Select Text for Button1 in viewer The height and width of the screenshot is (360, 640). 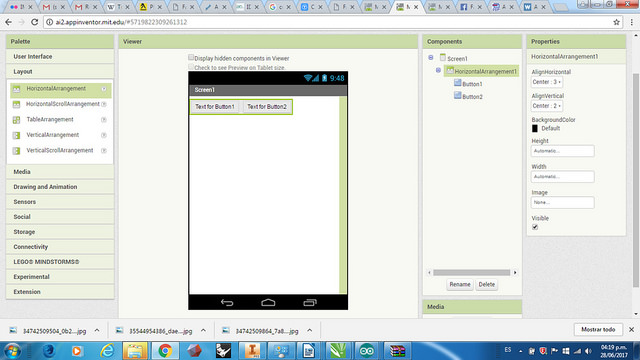pyautogui.click(x=215, y=107)
